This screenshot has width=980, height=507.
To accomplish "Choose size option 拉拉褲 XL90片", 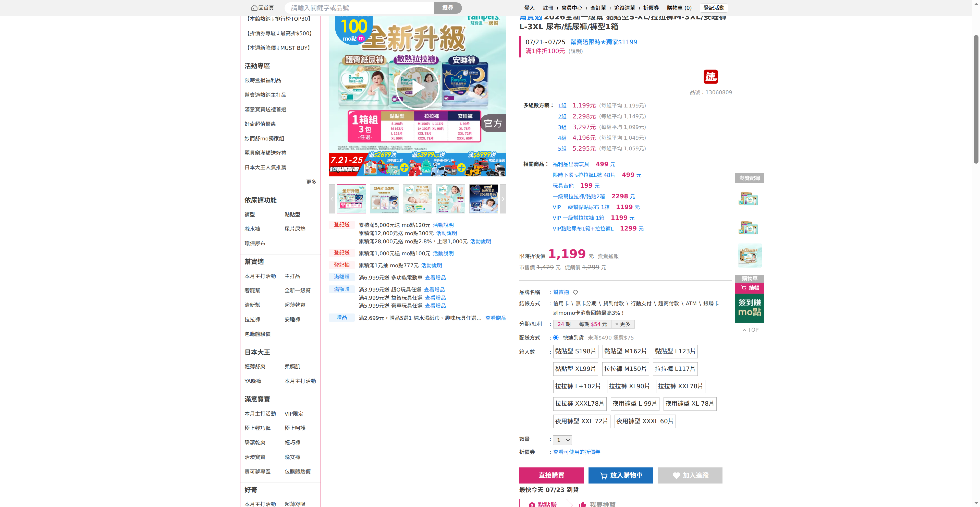I will point(629,386).
